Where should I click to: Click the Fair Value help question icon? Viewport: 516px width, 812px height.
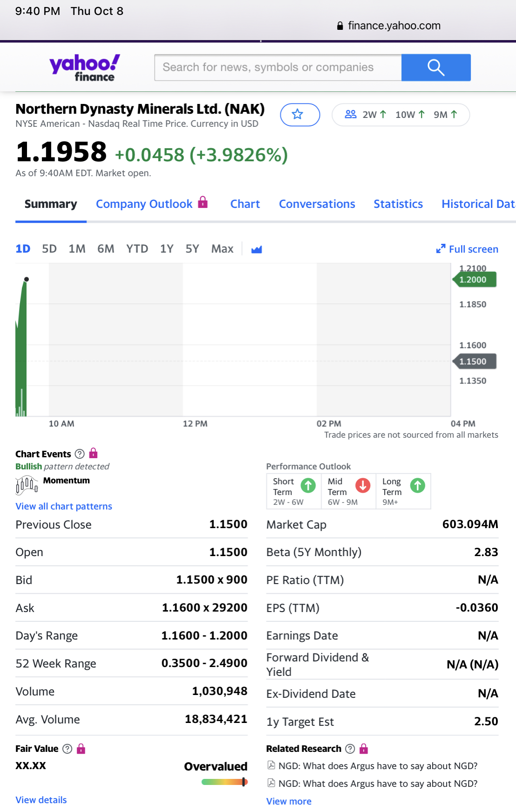tap(68, 749)
